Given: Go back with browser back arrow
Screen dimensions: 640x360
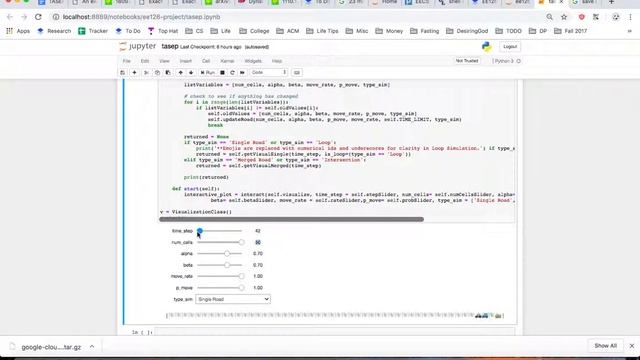Looking at the screenshot, I should coord(10,17).
